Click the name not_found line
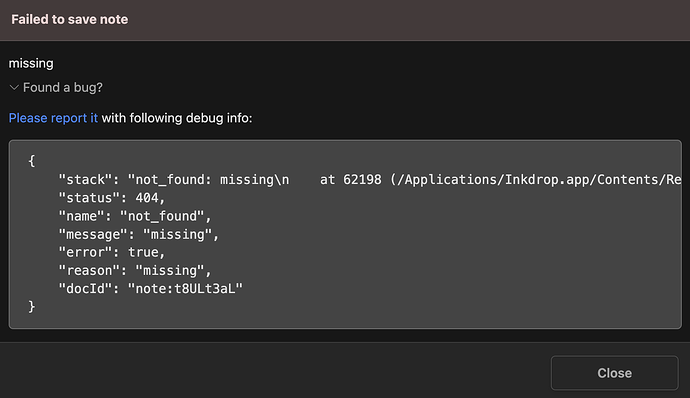Viewport: 690px width, 398px height. click(x=135, y=216)
